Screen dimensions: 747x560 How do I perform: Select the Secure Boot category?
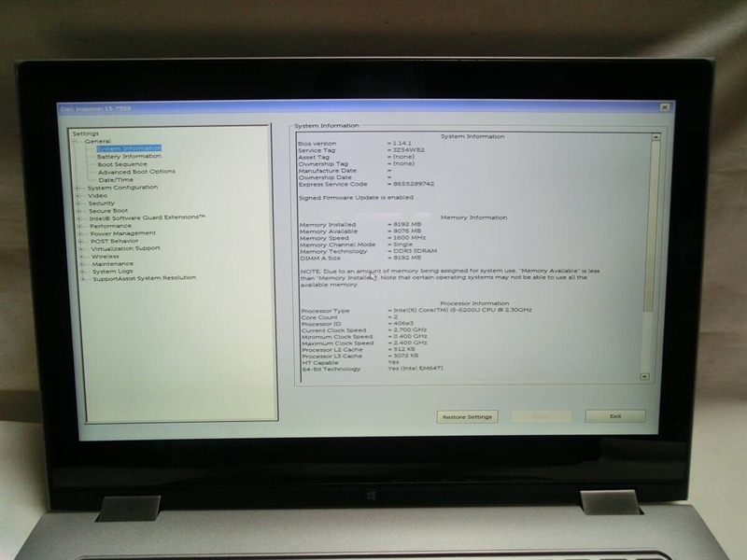[x=108, y=211]
